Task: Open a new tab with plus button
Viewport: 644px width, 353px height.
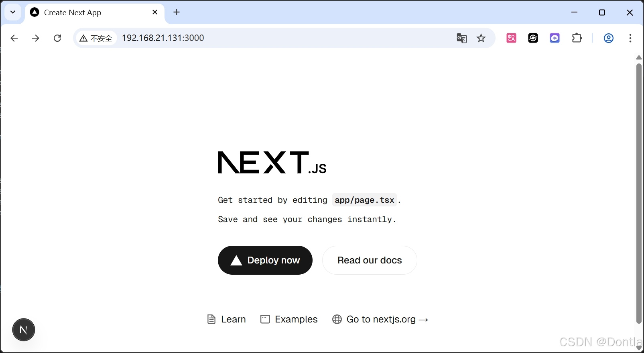Action: (x=177, y=12)
